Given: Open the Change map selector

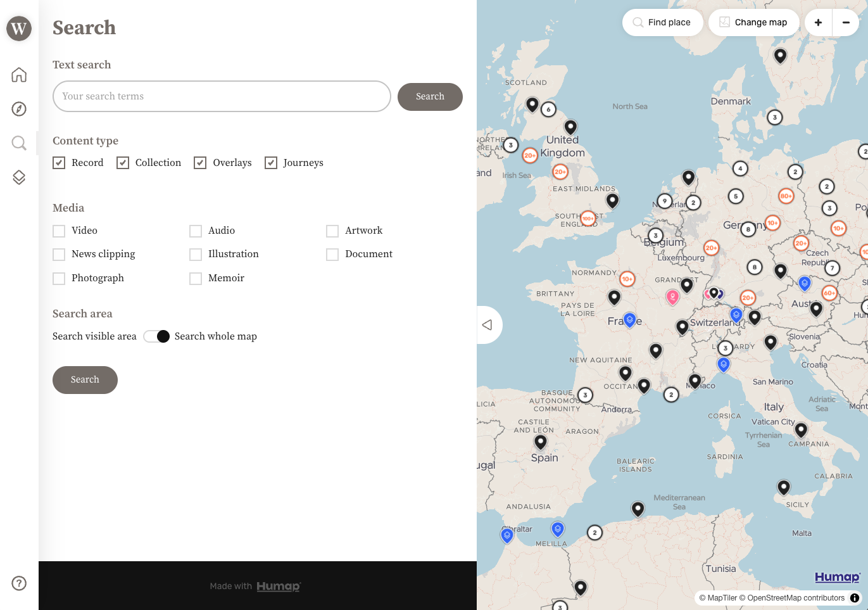Looking at the screenshot, I should (x=753, y=23).
